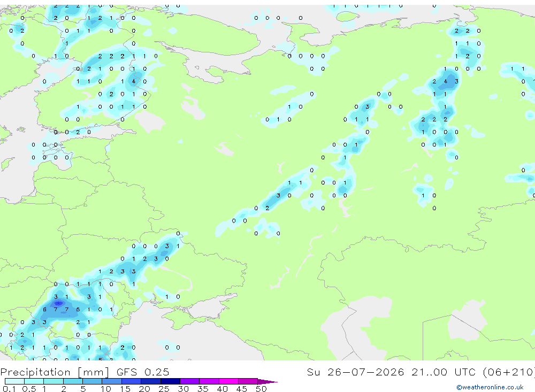Click the '6' precipitation value on the map

tap(44, 310)
